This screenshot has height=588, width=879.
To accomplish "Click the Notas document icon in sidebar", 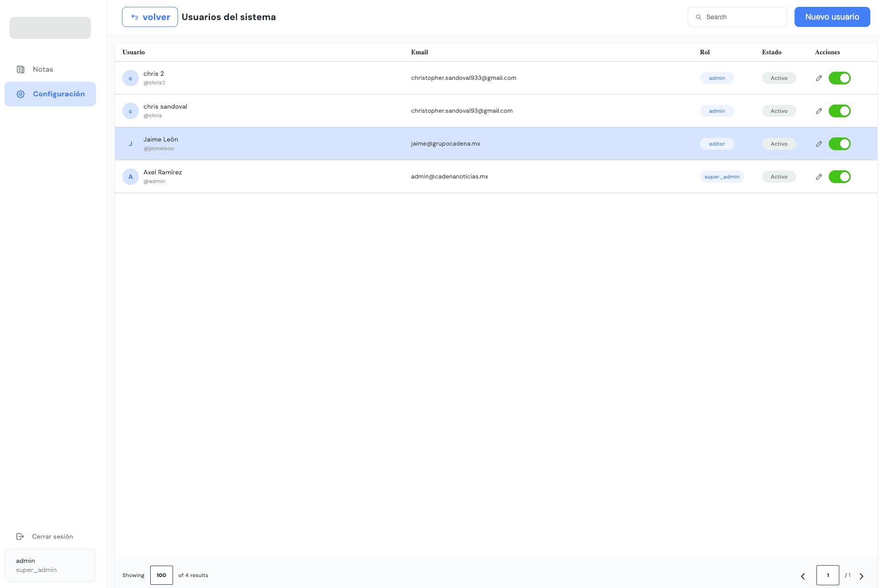I will 21,69.
